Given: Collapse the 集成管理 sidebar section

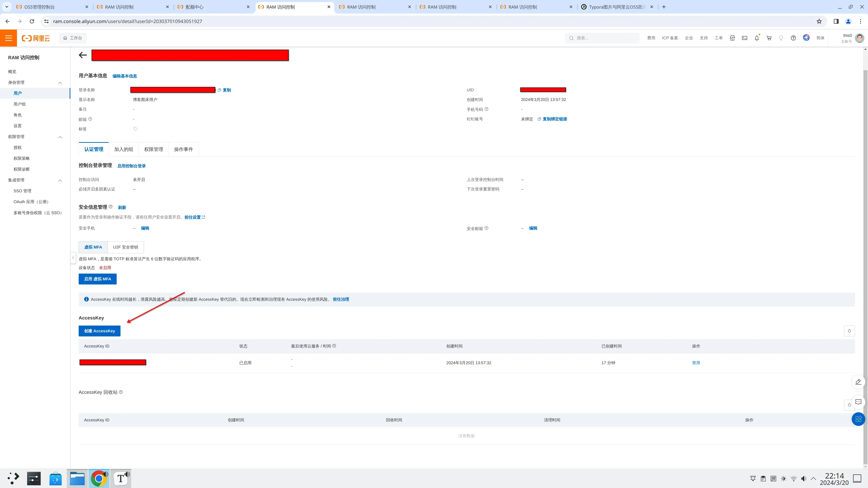Looking at the screenshot, I should [60, 181].
